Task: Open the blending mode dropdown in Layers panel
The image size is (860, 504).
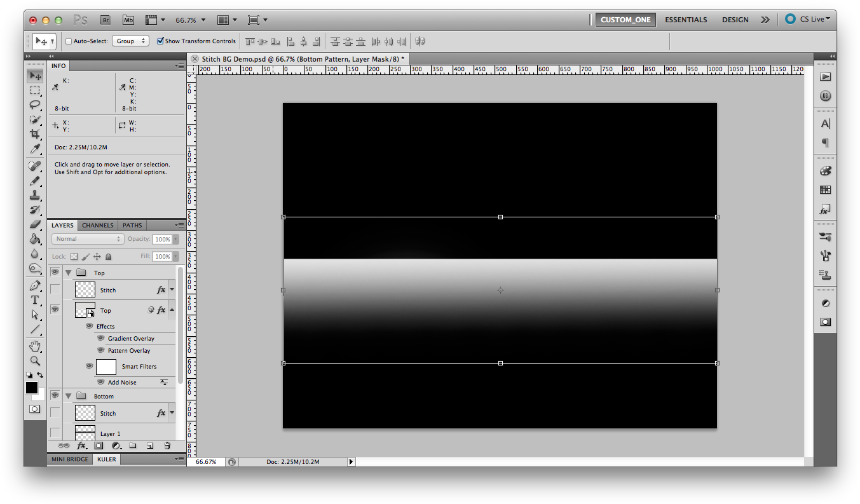Action: point(87,238)
